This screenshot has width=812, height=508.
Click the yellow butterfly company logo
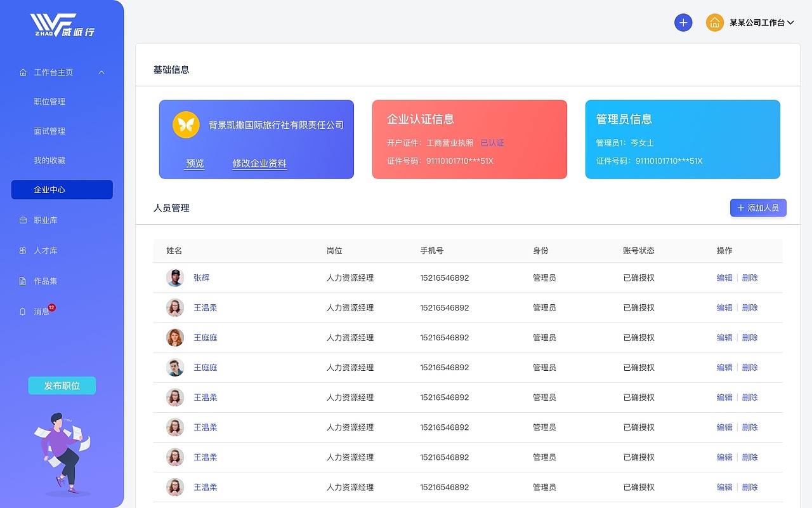pos(186,124)
